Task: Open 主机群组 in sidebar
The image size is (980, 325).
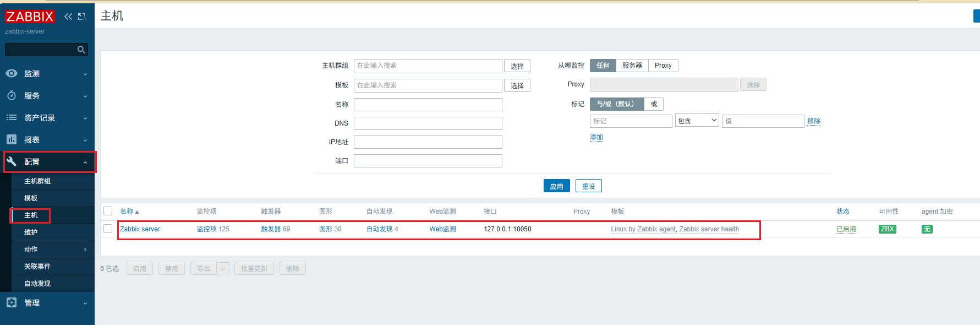Action: [x=37, y=181]
